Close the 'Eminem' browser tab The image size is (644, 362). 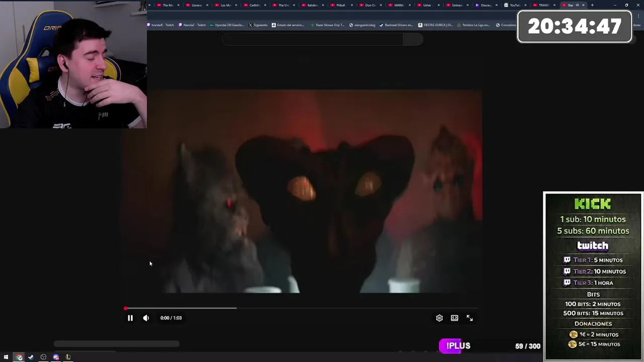click(x=467, y=5)
